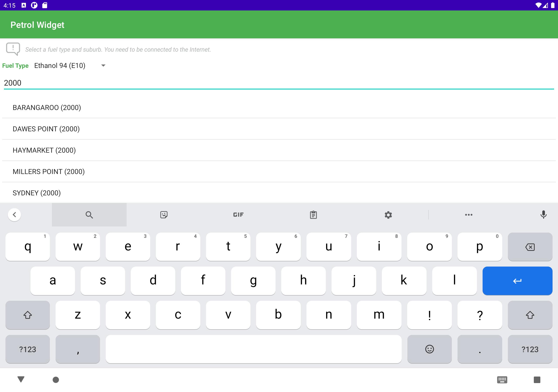Viewport: 558px width, 392px height.
Task: Tap the exclamation mark key
Action: 429,315
